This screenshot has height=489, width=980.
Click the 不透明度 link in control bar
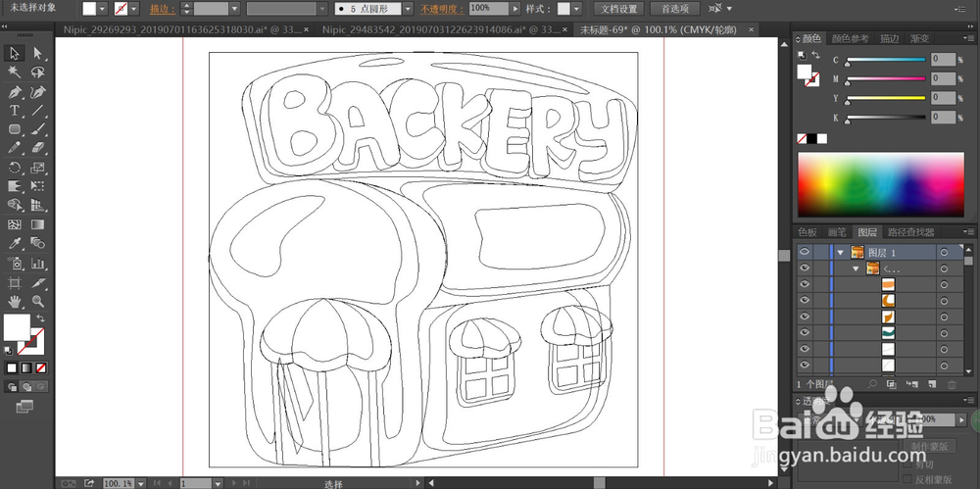pos(442,10)
